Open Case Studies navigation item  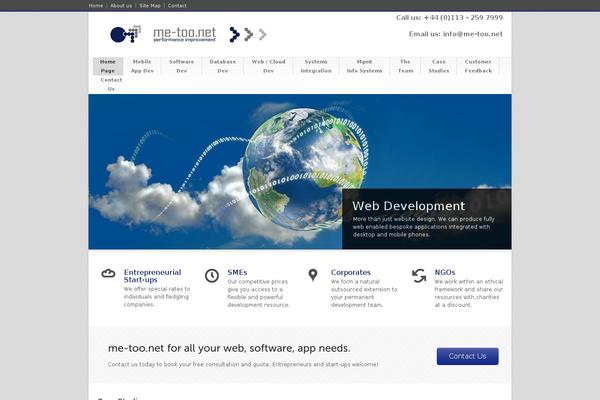click(439, 66)
